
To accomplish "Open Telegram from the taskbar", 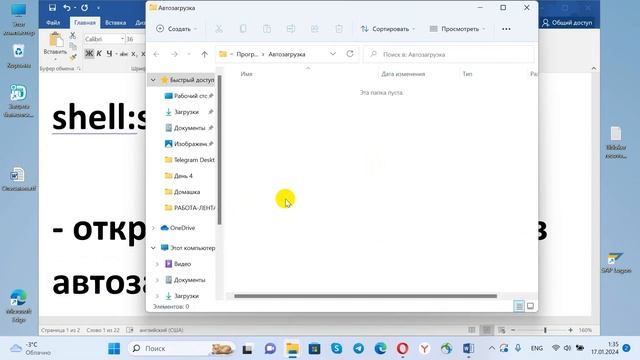I will (358, 349).
